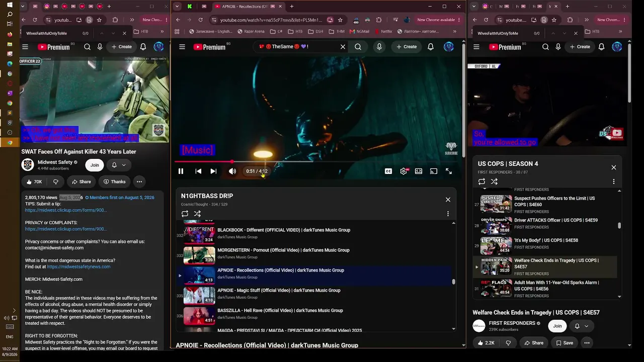Viewport: 644px width, 362px height.
Task: Save the Welfare Check video to a playlist
Action: tap(563, 343)
